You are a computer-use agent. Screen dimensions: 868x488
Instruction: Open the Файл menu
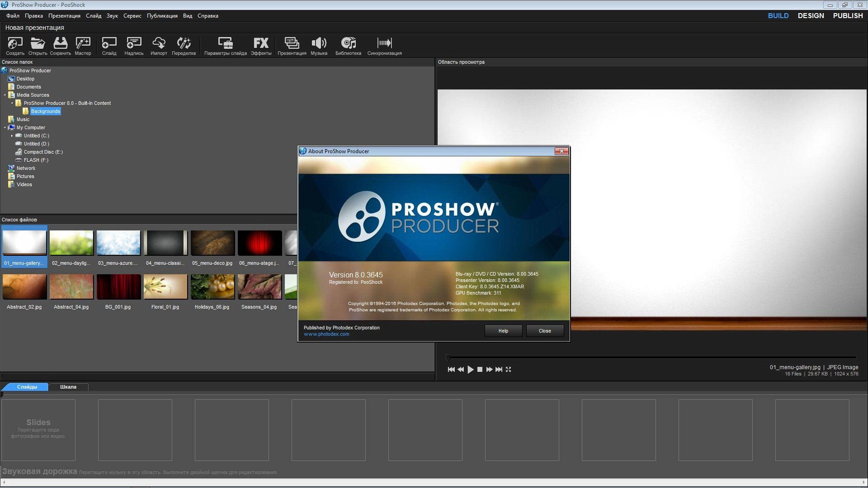pyautogui.click(x=13, y=16)
